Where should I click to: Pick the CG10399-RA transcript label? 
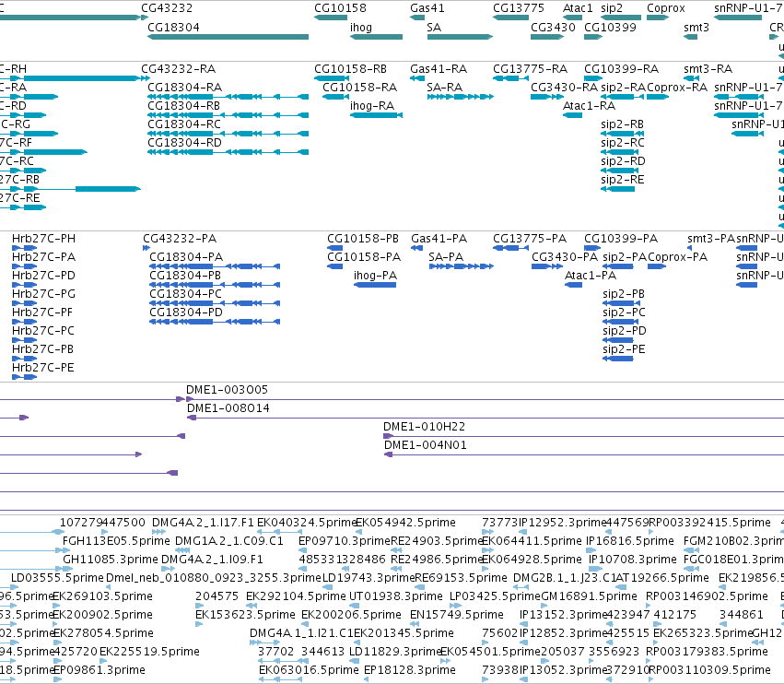click(622, 69)
